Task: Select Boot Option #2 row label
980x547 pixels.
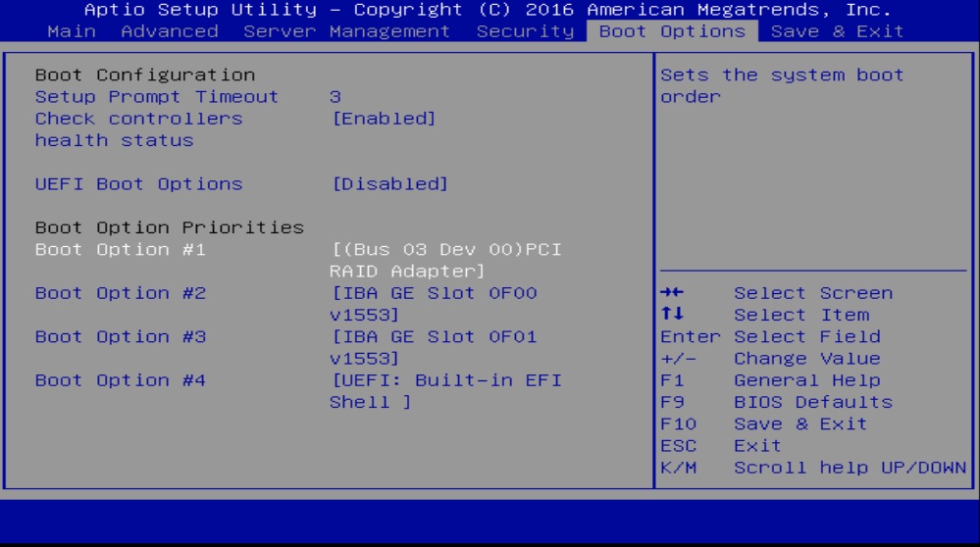Action: [x=121, y=293]
